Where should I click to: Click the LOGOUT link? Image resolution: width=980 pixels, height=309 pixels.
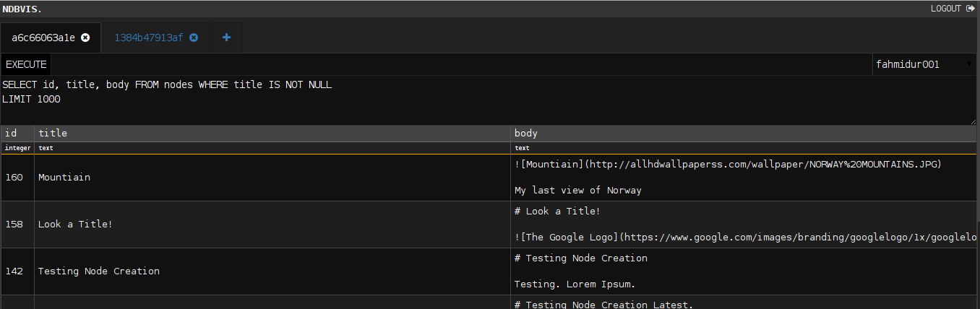(946, 9)
